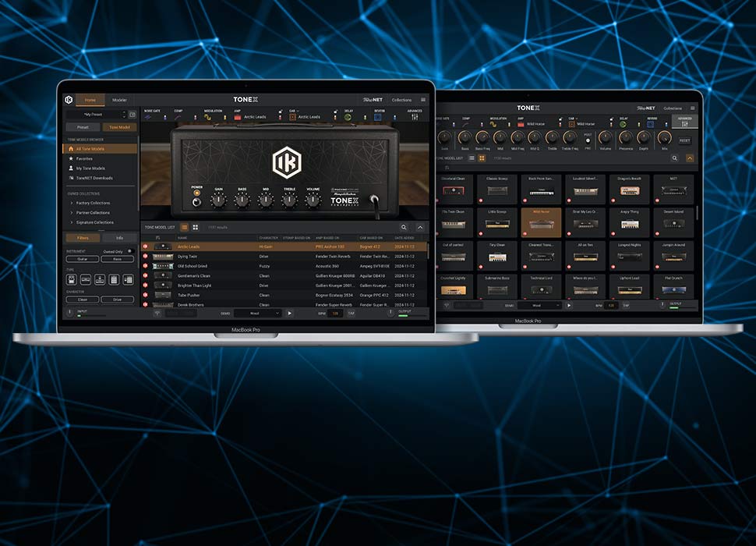The width and height of the screenshot is (756, 546).
Task: Click the red Amp icon in left window
Action: [237, 117]
